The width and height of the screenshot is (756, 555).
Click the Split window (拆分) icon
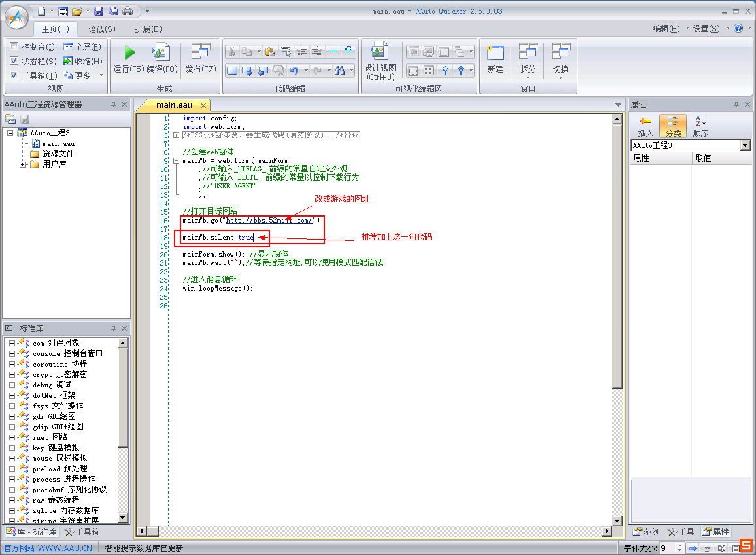528,53
